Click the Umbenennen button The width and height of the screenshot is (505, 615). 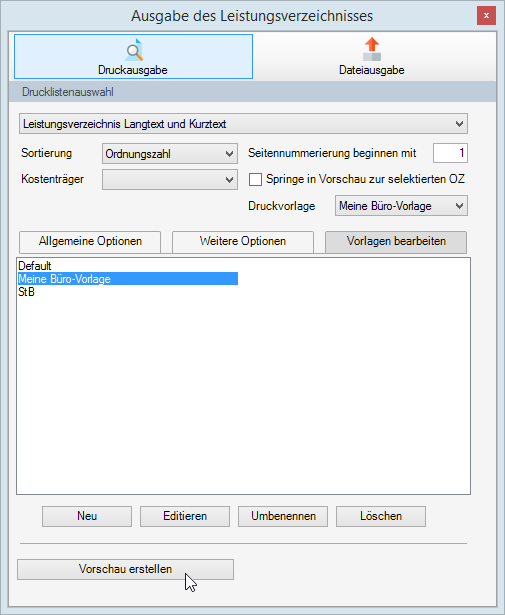point(283,516)
